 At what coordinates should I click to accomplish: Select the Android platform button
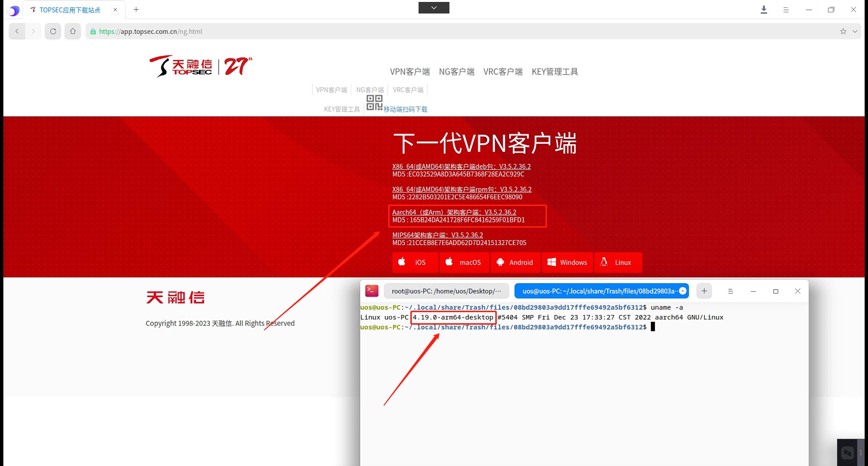(x=516, y=262)
